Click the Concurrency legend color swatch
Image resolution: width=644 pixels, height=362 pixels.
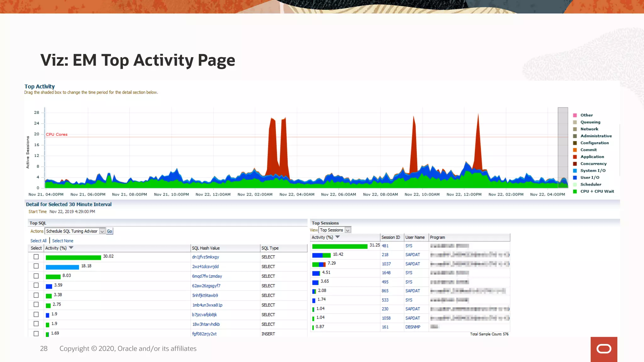[x=575, y=164]
